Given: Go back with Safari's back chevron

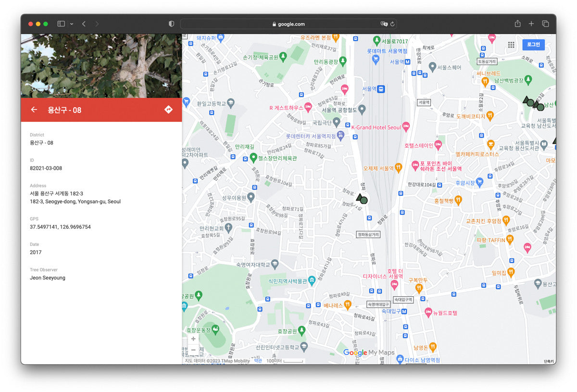Looking at the screenshot, I should (84, 24).
